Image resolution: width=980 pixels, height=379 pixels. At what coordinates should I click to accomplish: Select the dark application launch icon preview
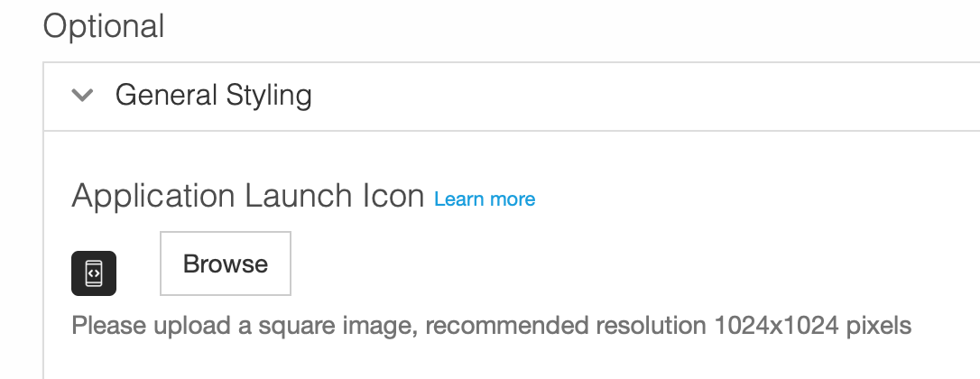(94, 273)
